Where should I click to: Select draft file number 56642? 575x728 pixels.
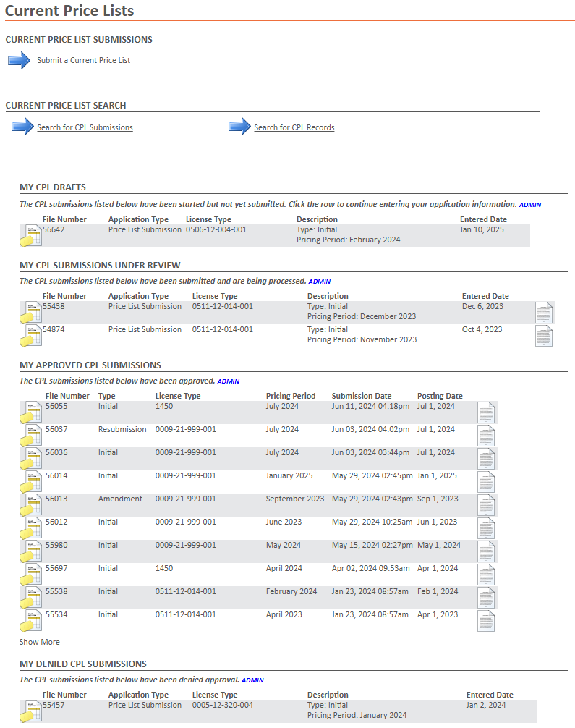(54, 230)
